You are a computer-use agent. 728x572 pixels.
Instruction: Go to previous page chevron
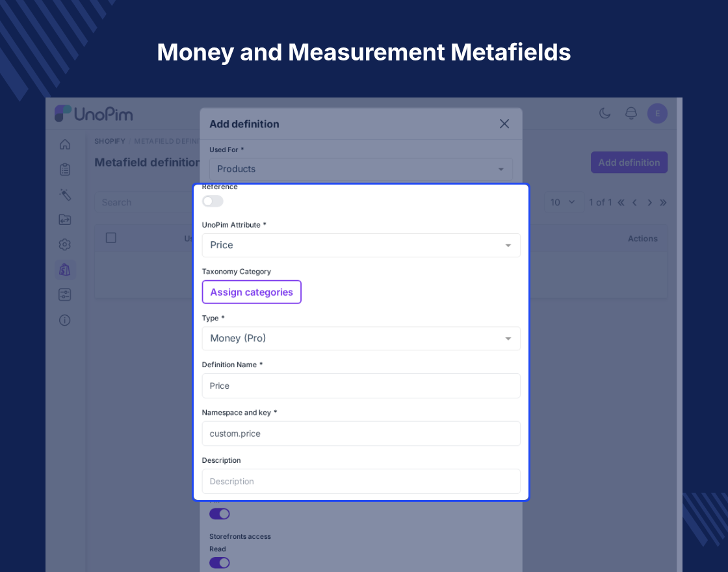[x=634, y=202]
